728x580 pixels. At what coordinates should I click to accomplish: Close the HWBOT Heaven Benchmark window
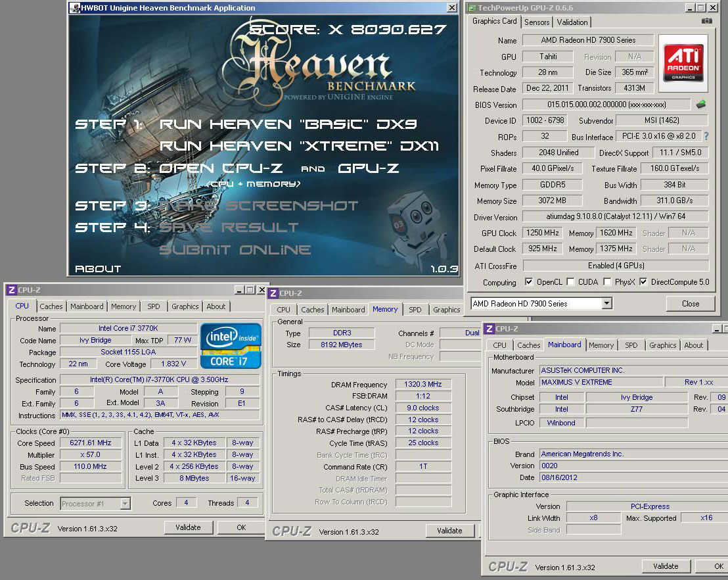click(452, 7)
